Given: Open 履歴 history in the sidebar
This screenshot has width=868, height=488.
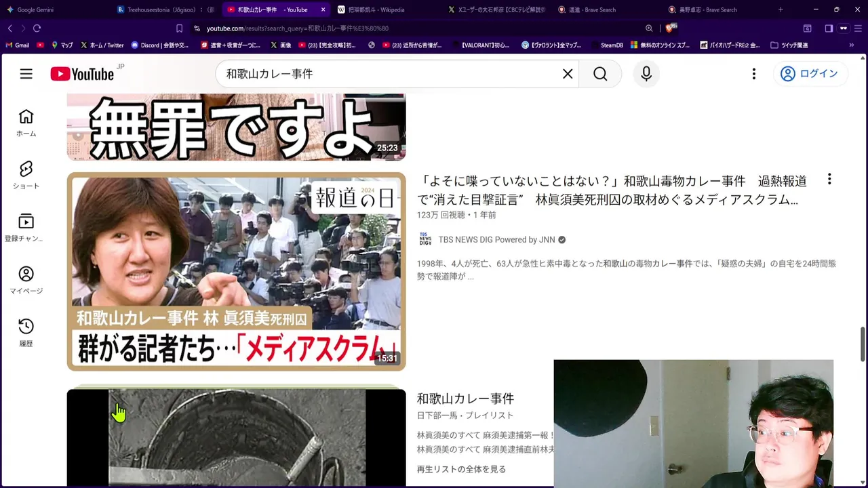Looking at the screenshot, I should pos(26,333).
